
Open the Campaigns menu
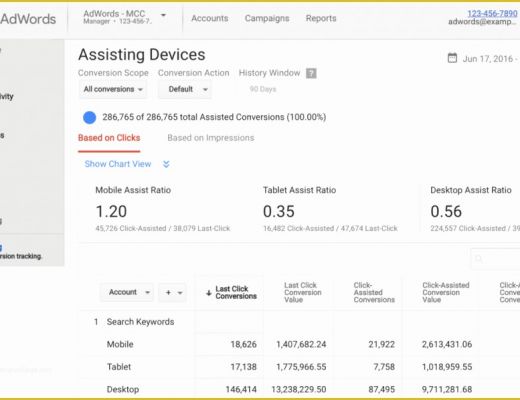point(267,18)
